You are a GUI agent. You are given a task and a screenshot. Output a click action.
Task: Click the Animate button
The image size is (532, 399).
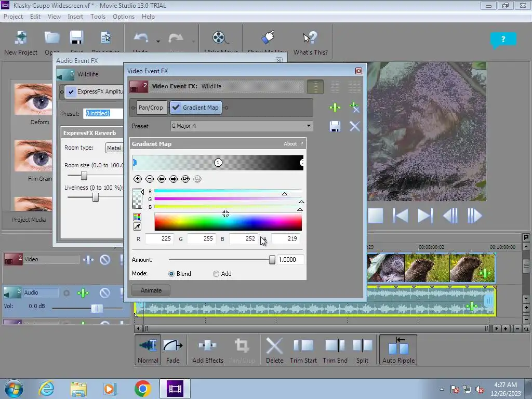(x=151, y=290)
